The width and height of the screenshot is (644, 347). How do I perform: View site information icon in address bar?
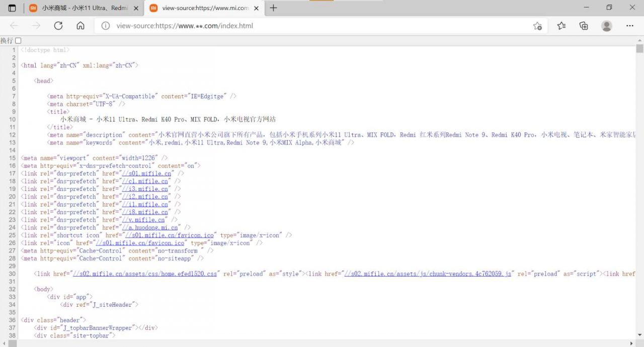(x=106, y=26)
